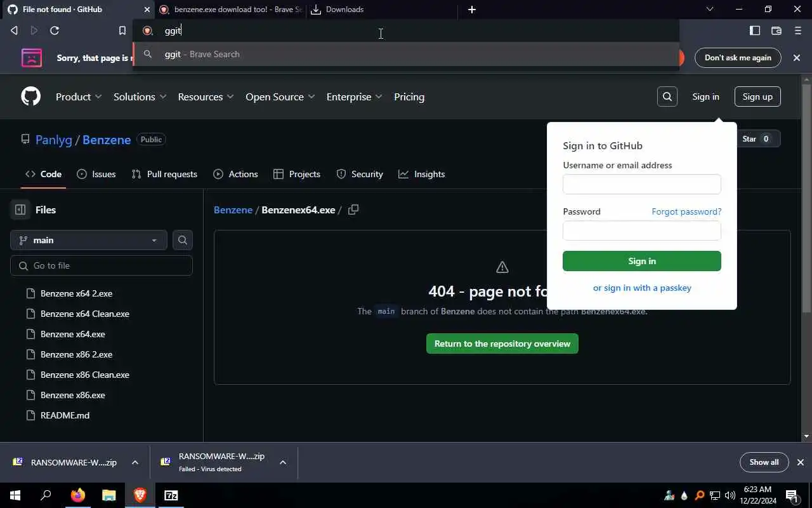812x508 pixels.
Task: Open the Panlyg owner link
Action: [54, 140]
